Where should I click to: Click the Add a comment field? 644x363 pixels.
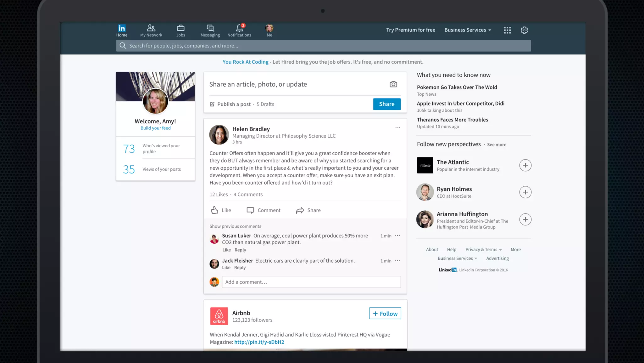[311, 282]
